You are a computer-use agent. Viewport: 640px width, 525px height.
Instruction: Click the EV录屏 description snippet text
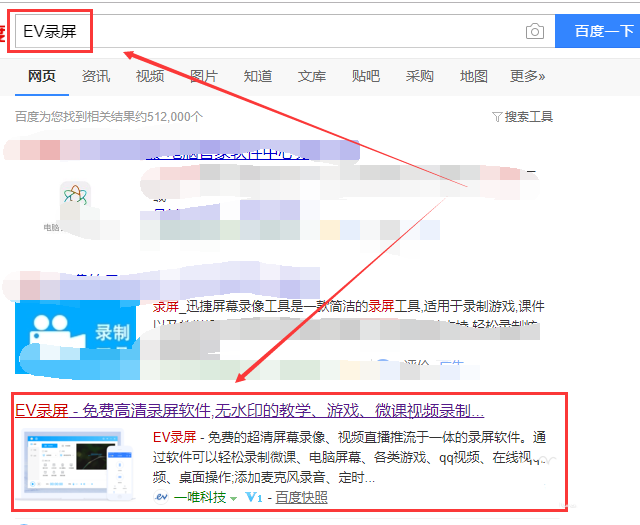349,457
